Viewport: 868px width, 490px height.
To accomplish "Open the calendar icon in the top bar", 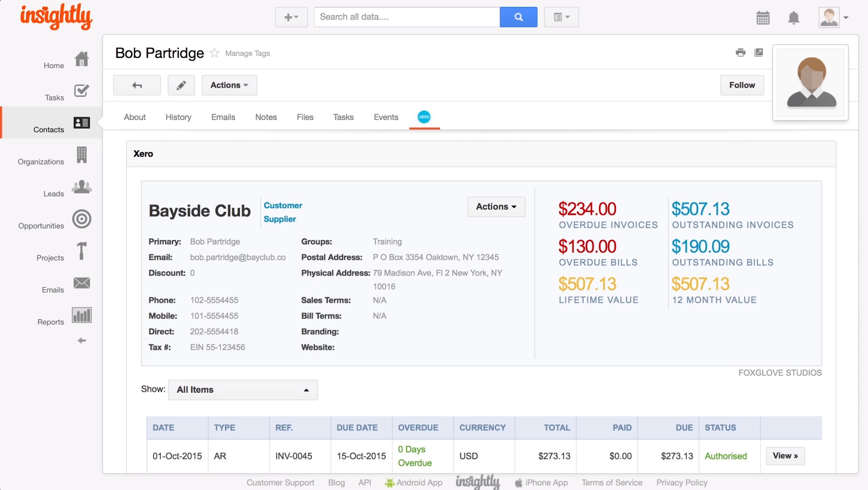I will pos(763,17).
